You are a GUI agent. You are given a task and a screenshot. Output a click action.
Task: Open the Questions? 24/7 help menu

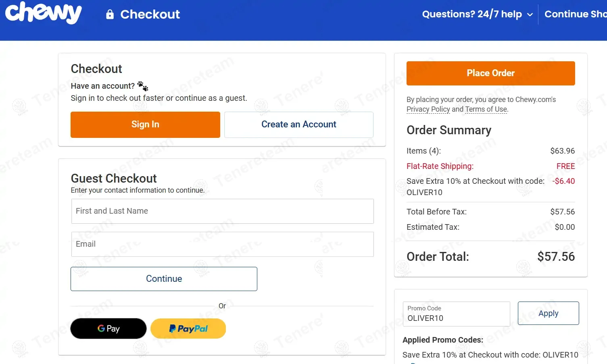(472, 14)
